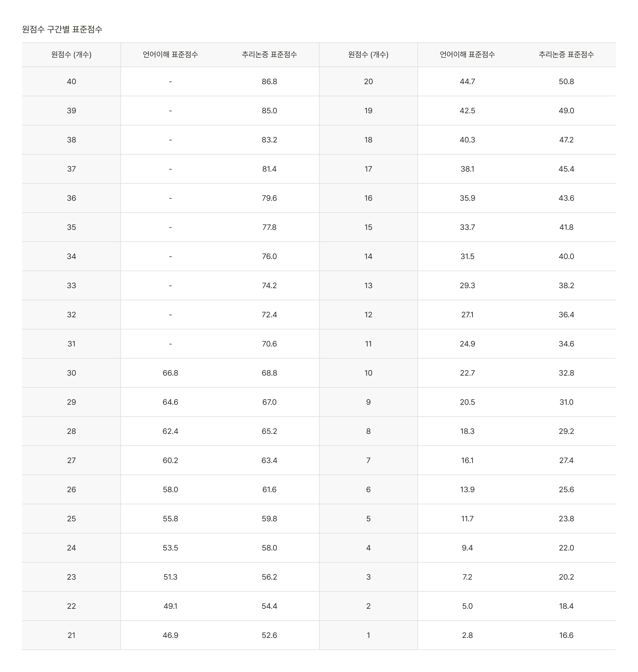Select the 68.8 추리논증 score cell
The image size is (638, 672).
click(x=269, y=373)
